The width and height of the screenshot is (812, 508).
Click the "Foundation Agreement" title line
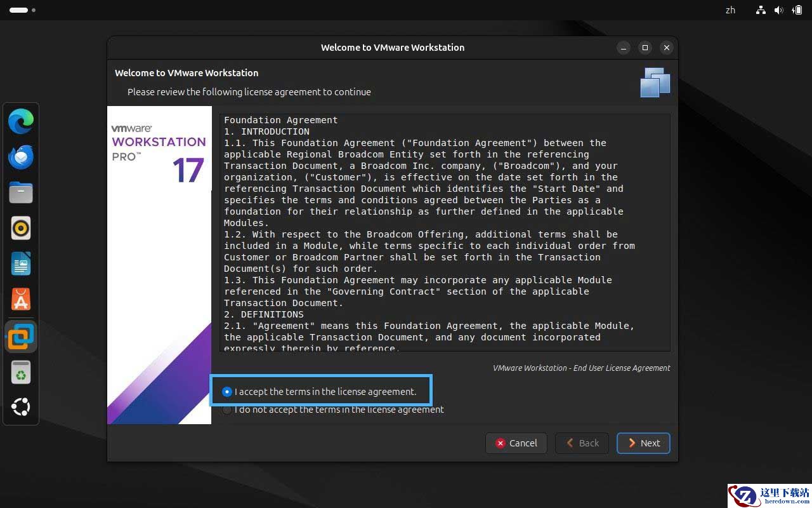tap(281, 120)
